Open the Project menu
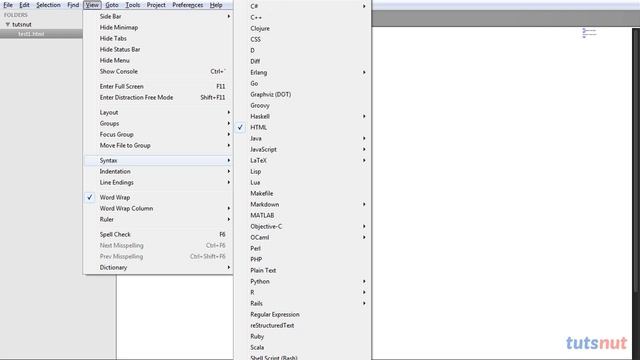The width and height of the screenshot is (640, 360). coord(156,5)
